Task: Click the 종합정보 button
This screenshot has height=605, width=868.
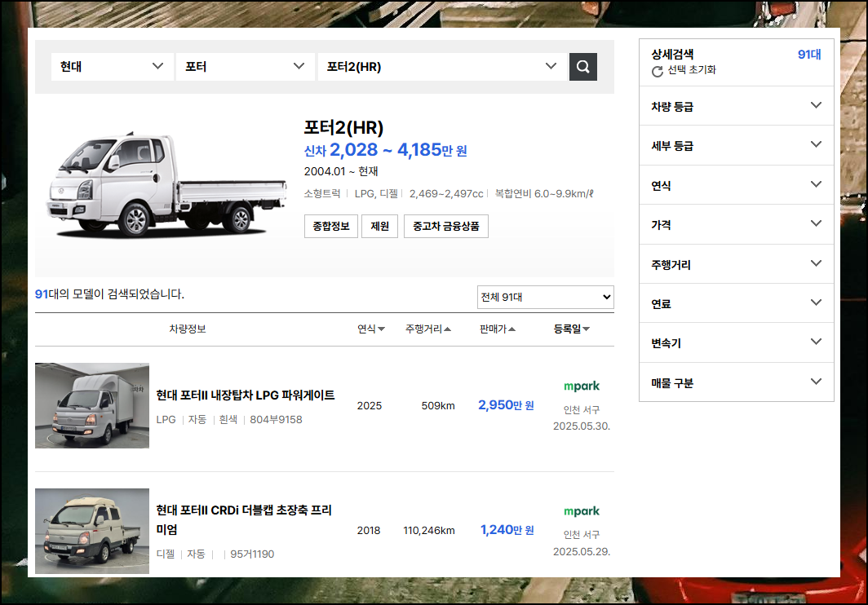Action: pyautogui.click(x=331, y=227)
